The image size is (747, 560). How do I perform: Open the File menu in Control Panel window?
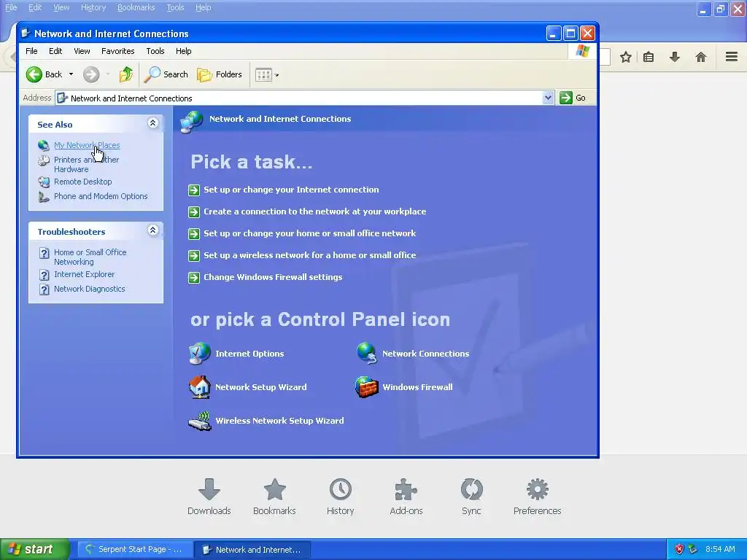coord(31,51)
